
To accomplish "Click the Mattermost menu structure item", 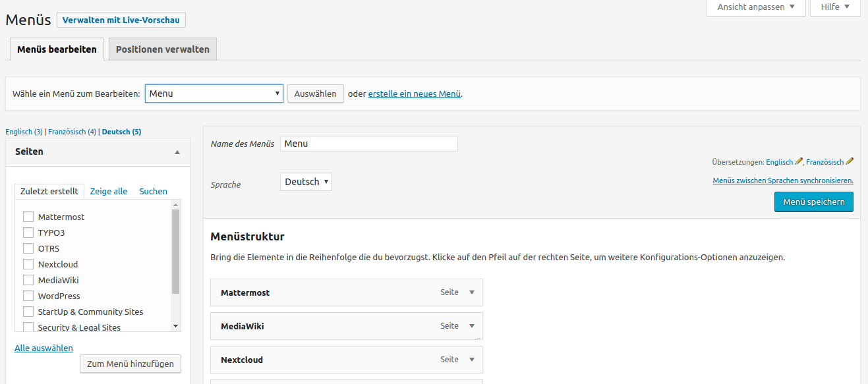I will point(347,292).
